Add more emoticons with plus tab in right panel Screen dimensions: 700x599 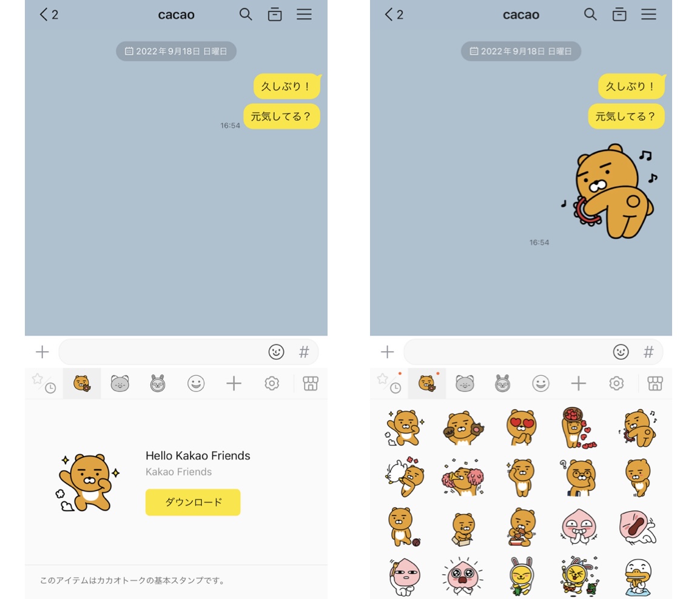click(578, 383)
